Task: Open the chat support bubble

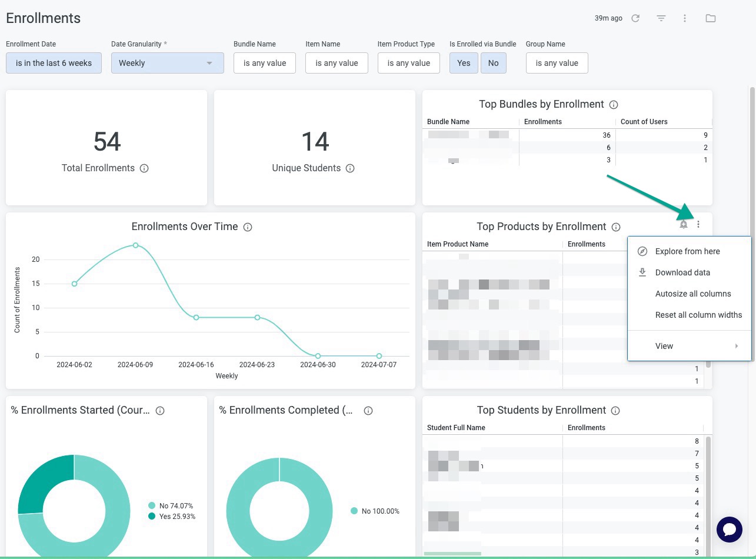Action: [729, 530]
